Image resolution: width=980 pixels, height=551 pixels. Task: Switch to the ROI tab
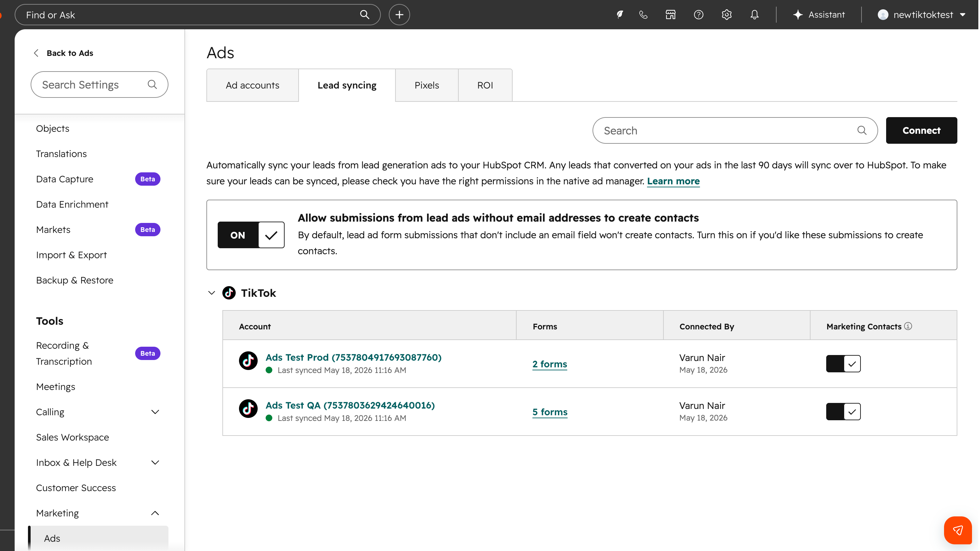click(485, 85)
